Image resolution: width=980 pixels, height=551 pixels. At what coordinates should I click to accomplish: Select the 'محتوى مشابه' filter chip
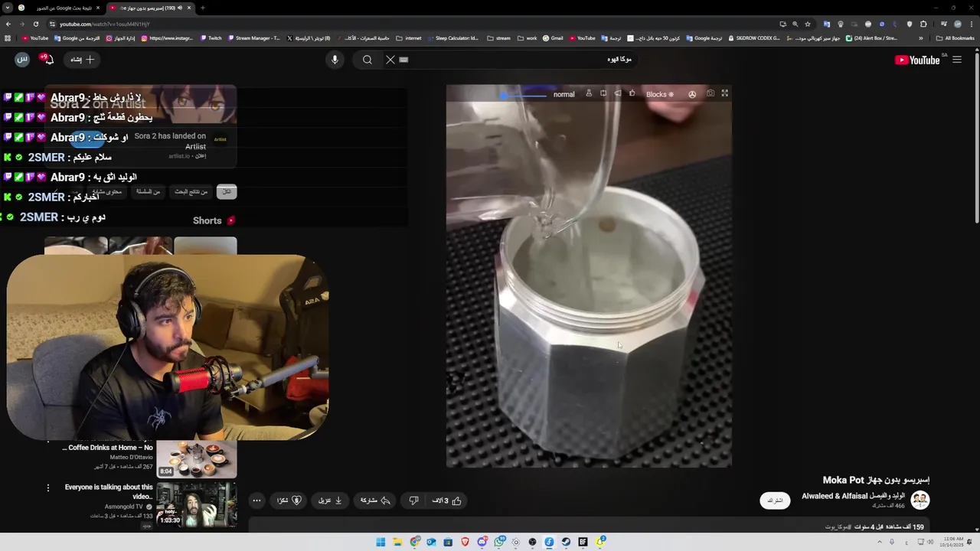[106, 191]
